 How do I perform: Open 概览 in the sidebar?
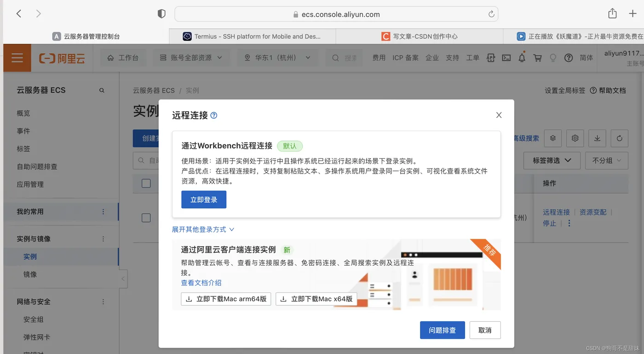tap(23, 113)
